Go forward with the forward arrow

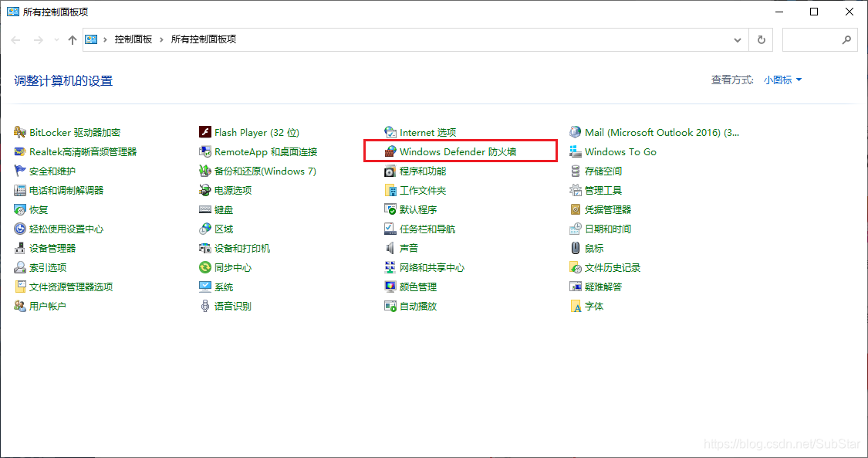[x=39, y=40]
